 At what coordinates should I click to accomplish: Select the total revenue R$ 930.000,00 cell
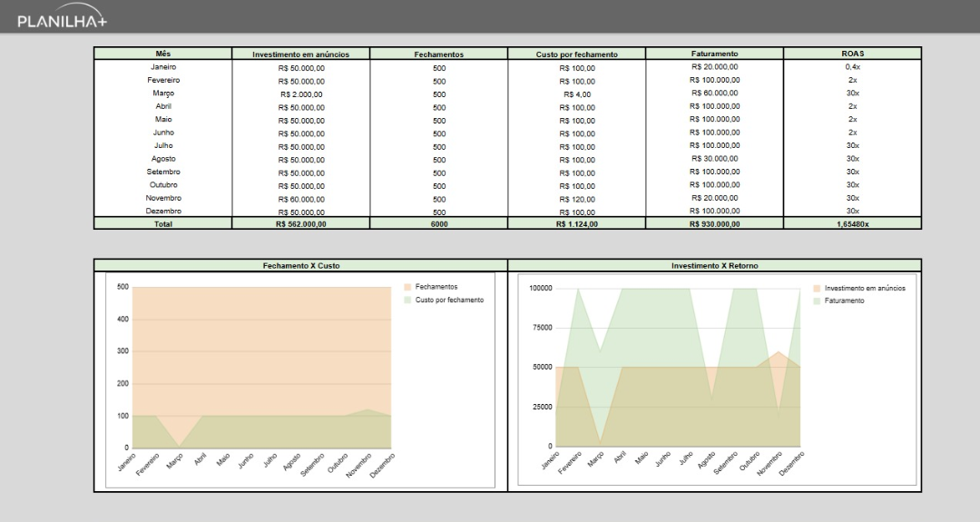click(x=714, y=224)
